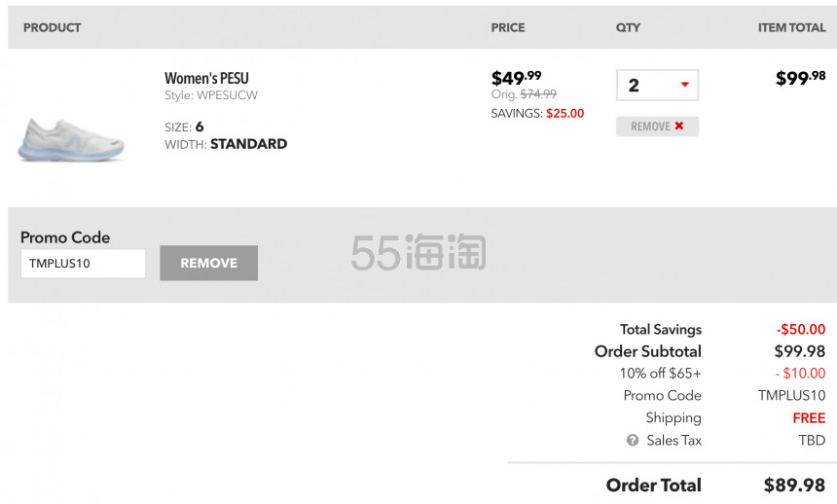
Task: Click the Sales Tax label
Action: point(674,441)
